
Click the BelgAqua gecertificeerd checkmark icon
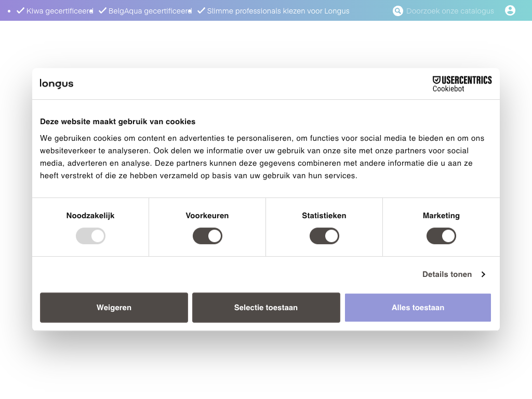102,10
